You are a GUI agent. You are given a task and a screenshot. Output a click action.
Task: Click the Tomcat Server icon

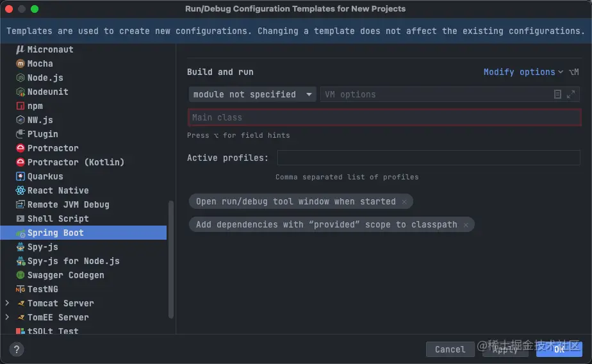point(21,303)
